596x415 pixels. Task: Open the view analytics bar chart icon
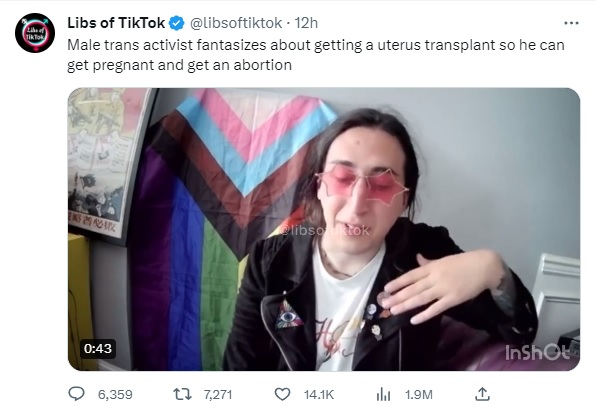(x=383, y=394)
